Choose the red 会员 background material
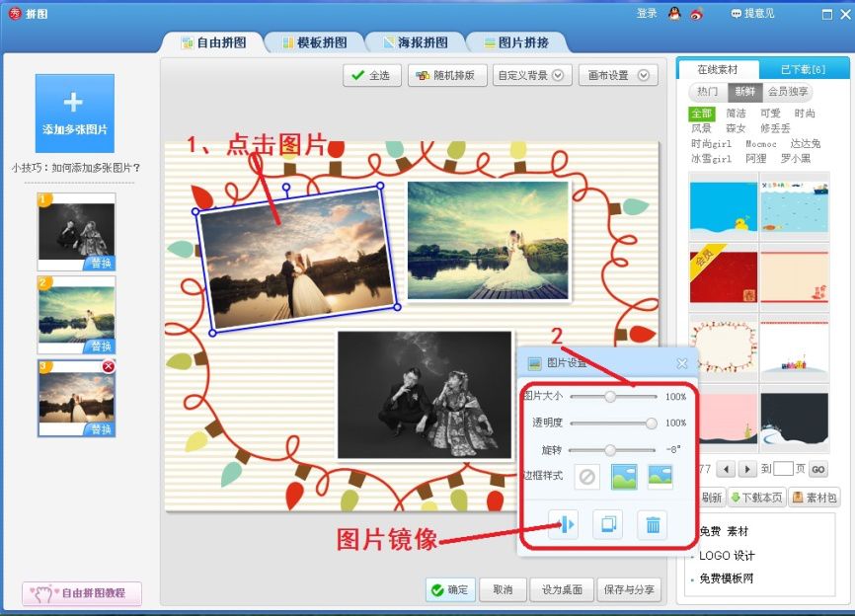Viewport: 855px width, 616px height. [x=724, y=277]
